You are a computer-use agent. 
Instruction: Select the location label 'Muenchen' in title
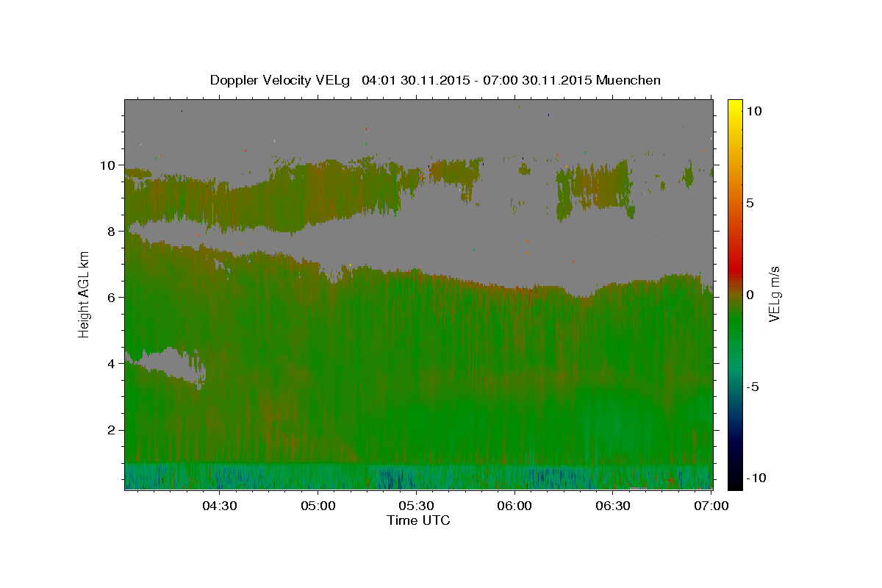pos(629,80)
